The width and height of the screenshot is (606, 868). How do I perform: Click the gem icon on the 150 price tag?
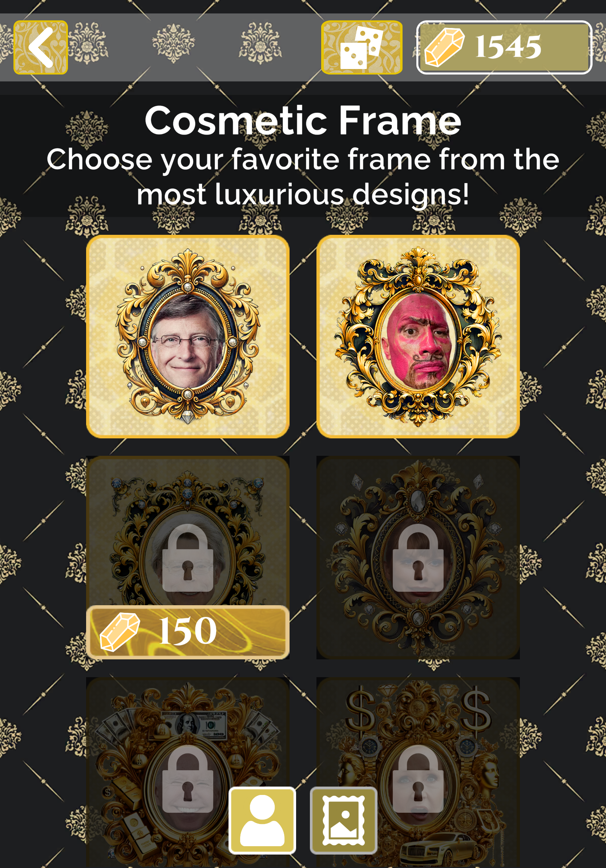pyautogui.click(x=120, y=632)
